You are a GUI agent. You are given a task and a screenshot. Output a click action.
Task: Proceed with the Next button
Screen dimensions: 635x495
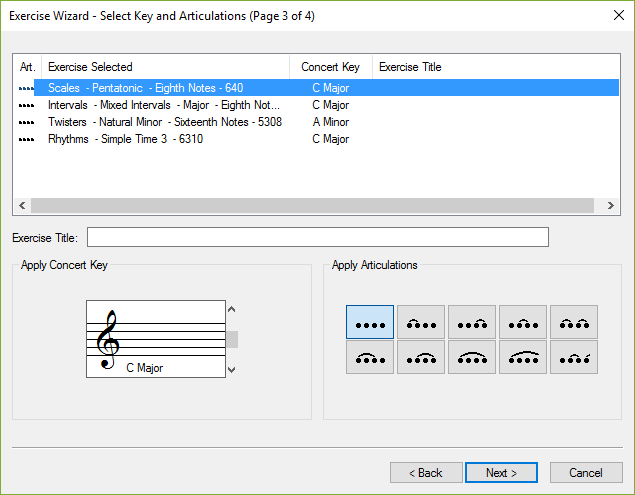click(x=501, y=473)
